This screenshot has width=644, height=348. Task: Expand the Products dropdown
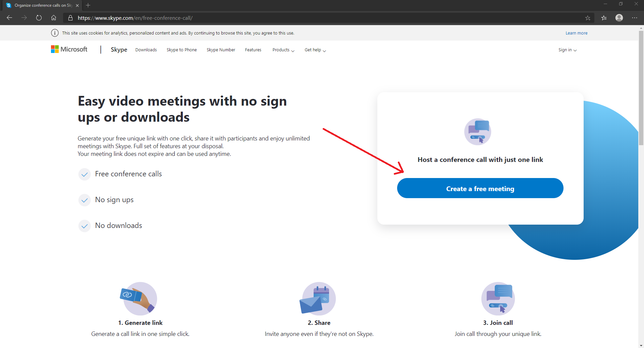pos(283,50)
